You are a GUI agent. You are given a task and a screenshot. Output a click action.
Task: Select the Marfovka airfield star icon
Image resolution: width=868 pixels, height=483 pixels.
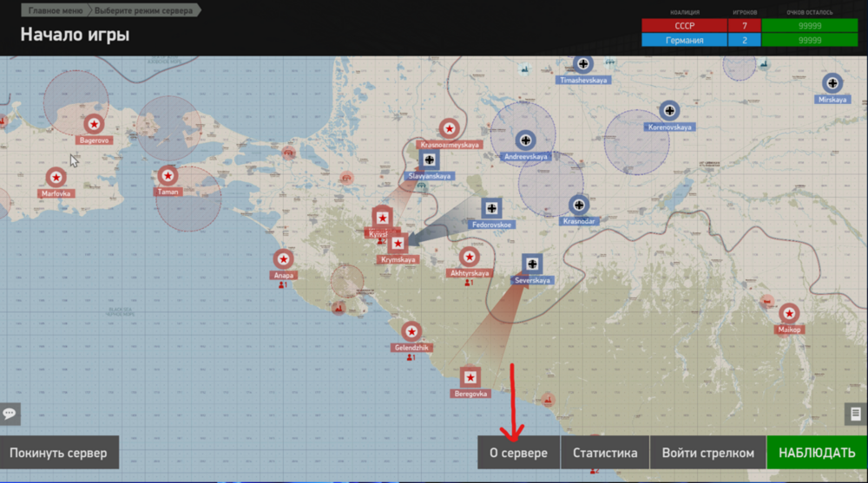pos(56,178)
